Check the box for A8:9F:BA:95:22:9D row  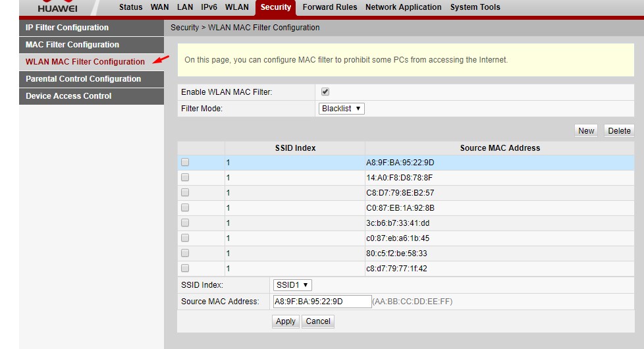pos(185,162)
